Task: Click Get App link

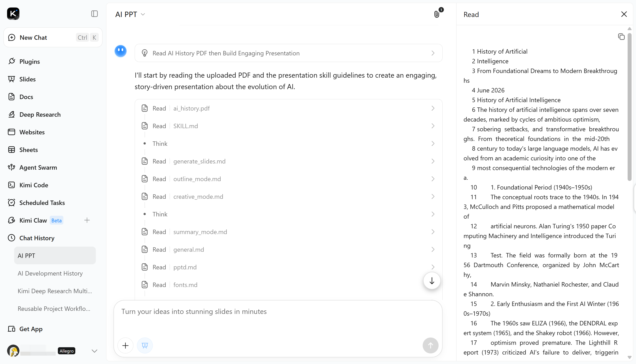Action: [31, 329]
